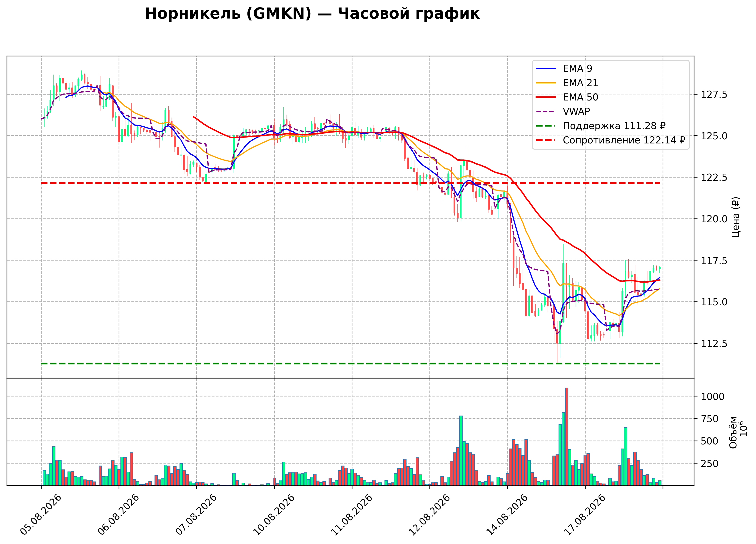The height and width of the screenshot is (544, 756).
Task: Click the 12.08.2026 date label
Action: click(429, 515)
